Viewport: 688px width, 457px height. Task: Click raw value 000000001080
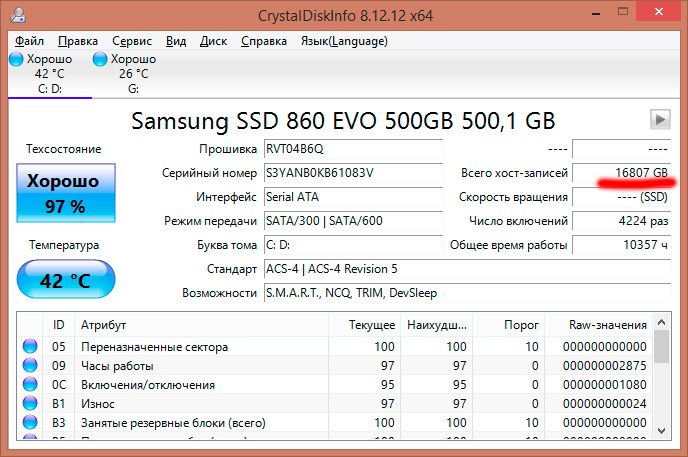click(x=605, y=385)
